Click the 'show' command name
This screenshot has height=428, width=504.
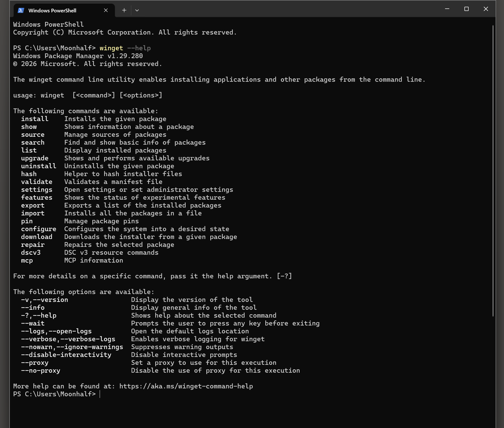click(29, 127)
